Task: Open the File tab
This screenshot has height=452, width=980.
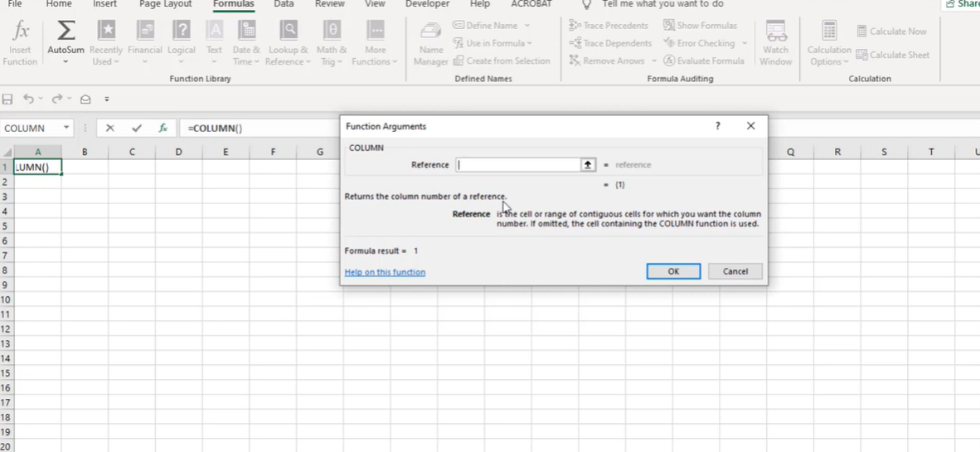Action: click(14, 4)
